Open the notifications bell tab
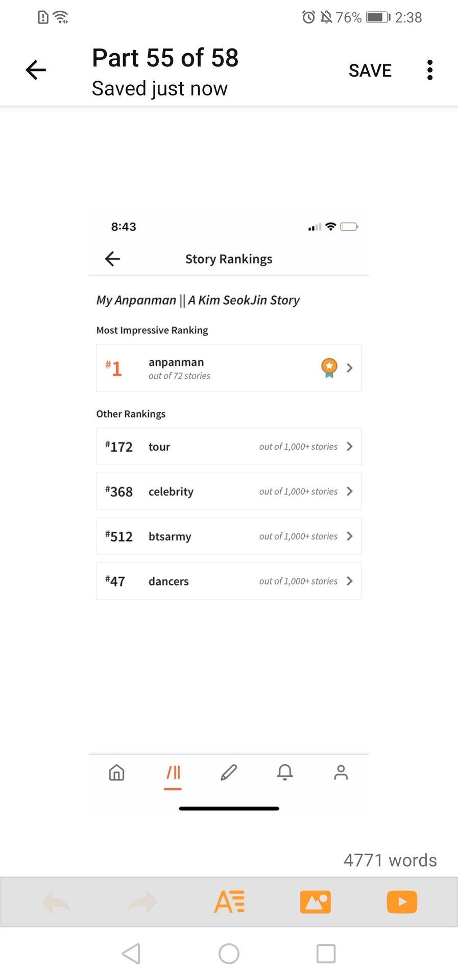The width and height of the screenshot is (458, 980). (x=285, y=773)
